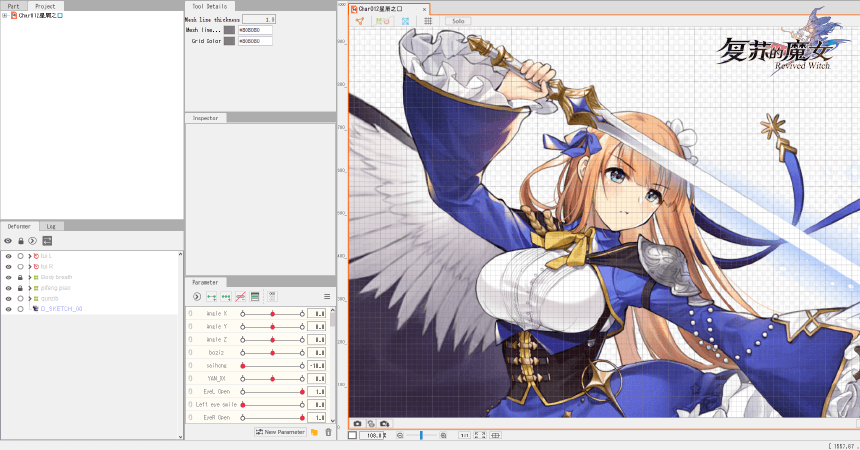Image resolution: width=860 pixels, height=450 pixels.
Task: Click the Mesh Line thickness input field
Action: pos(259,19)
